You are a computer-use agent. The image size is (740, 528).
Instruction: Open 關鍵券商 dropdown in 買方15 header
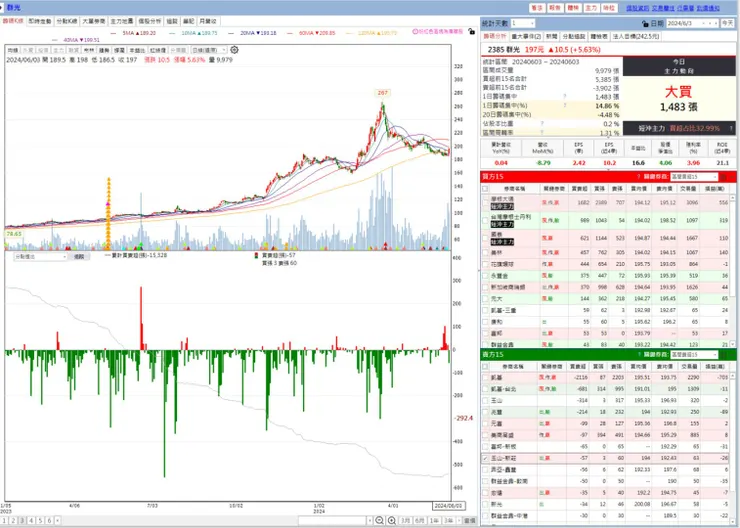(694, 177)
